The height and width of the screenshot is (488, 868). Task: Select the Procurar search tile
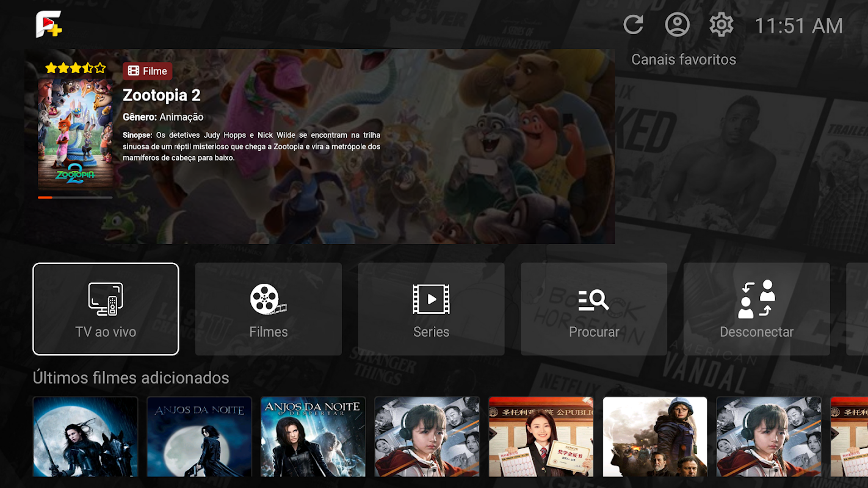(x=594, y=309)
